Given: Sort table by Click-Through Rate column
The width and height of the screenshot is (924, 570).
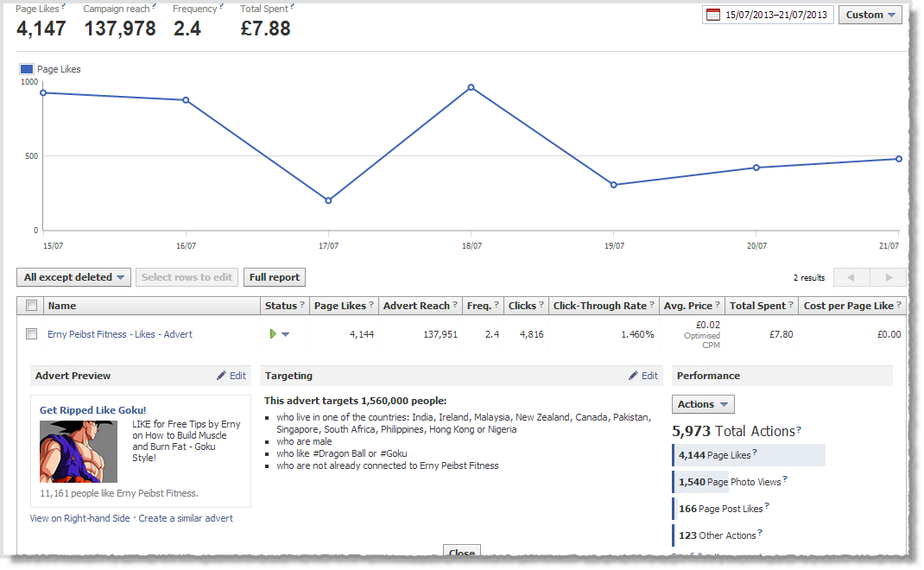Looking at the screenshot, I should point(599,306).
